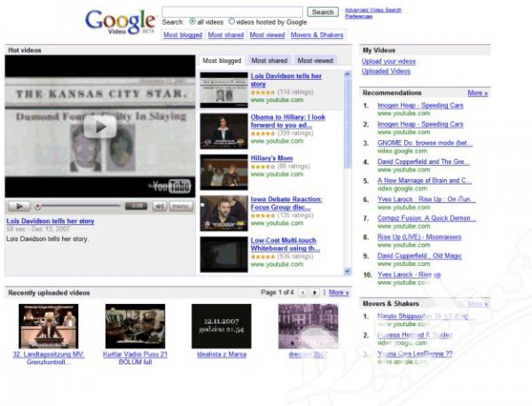Screen dimensions: 532x406
Task: Click the play button in the player controls
Action: click(20, 206)
